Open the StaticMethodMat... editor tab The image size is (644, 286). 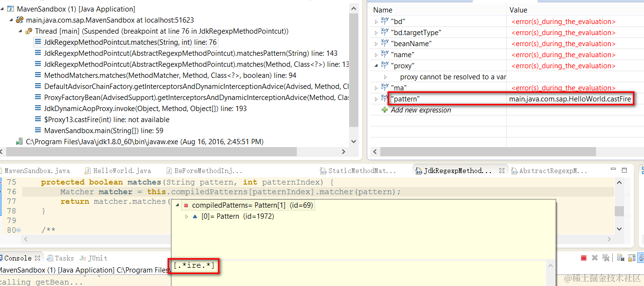pos(358,171)
